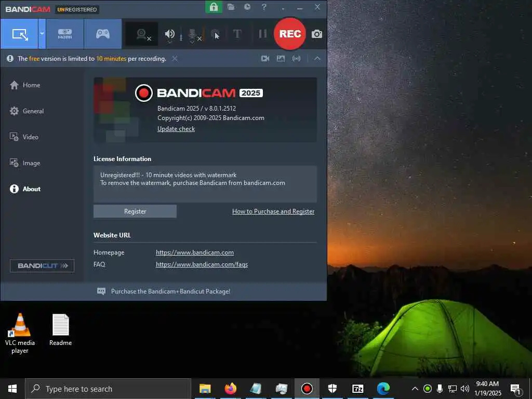
Task: Open Windows Security shield in taskbar
Action: click(332, 389)
